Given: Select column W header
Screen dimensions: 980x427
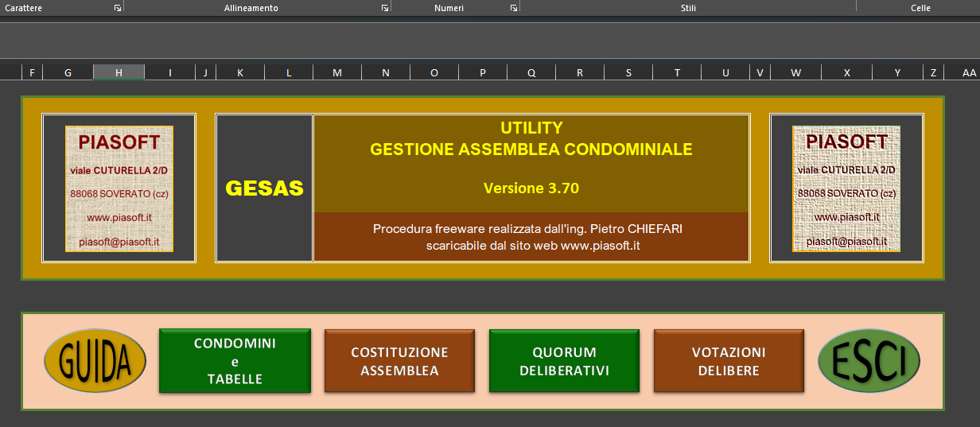Looking at the screenshot, I should click(795, 72).
